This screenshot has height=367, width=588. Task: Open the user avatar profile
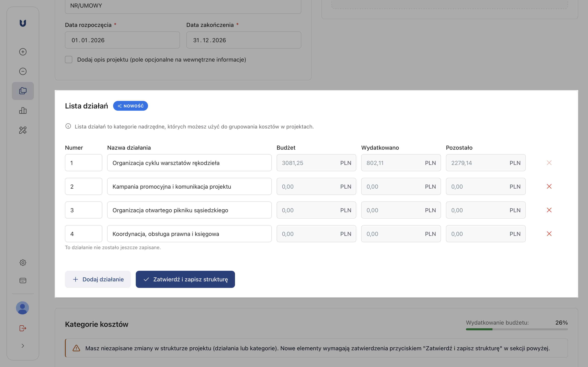22,308
